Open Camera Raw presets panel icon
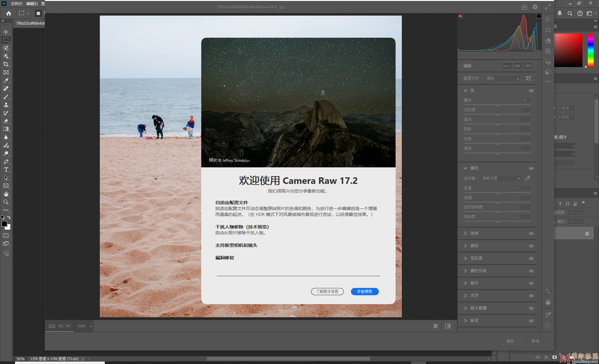599x364 pixels. point(548,72)
